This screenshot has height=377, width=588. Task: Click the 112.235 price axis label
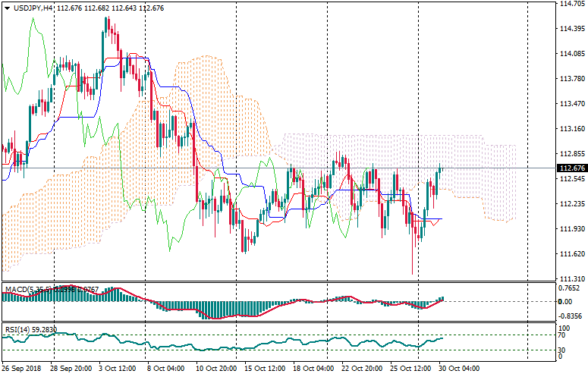(x=570, y=203)
